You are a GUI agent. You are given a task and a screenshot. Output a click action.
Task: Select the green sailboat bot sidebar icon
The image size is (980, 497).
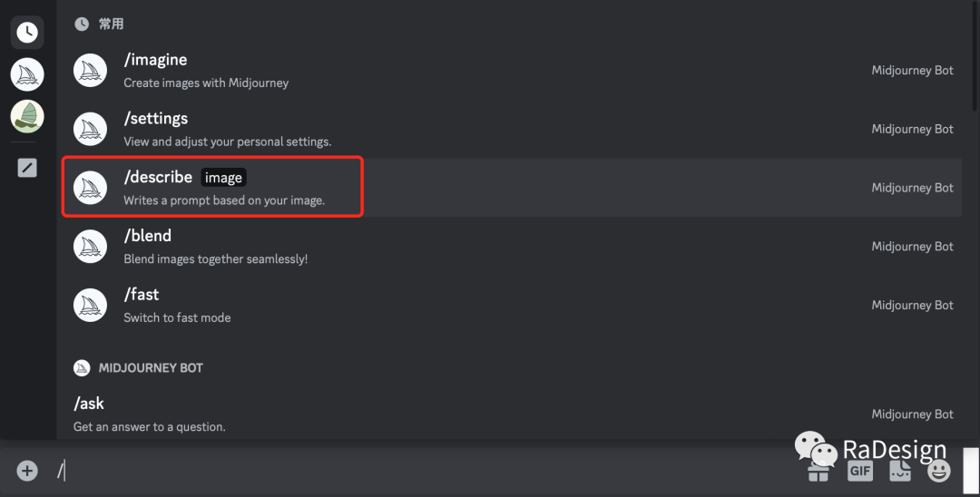click(27, 116)
